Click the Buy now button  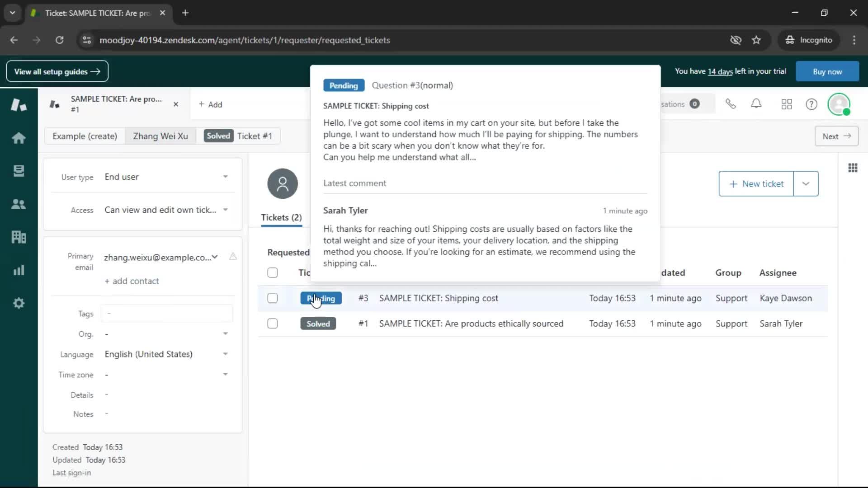(x=827, y=71)
